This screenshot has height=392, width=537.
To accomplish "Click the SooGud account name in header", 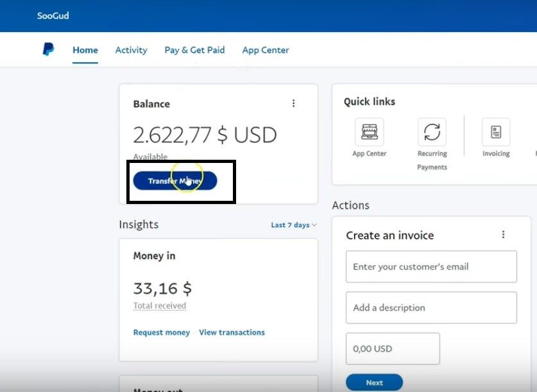I will pyautogui.click(x=53, y=16).
